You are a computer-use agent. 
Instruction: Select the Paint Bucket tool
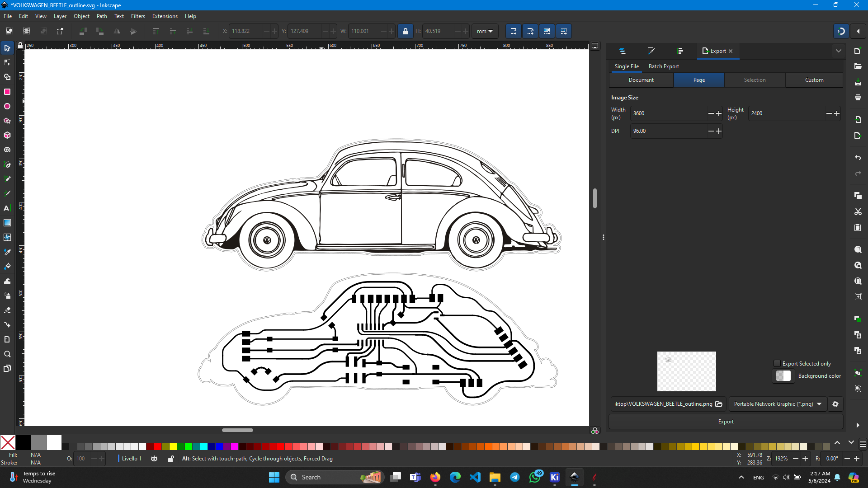tap(7, 267)
